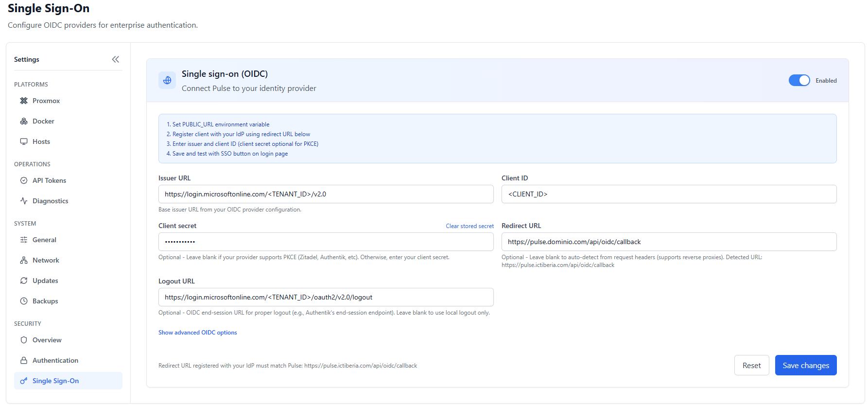
Task: Click the Authentication lock icon
Action: 24,360
